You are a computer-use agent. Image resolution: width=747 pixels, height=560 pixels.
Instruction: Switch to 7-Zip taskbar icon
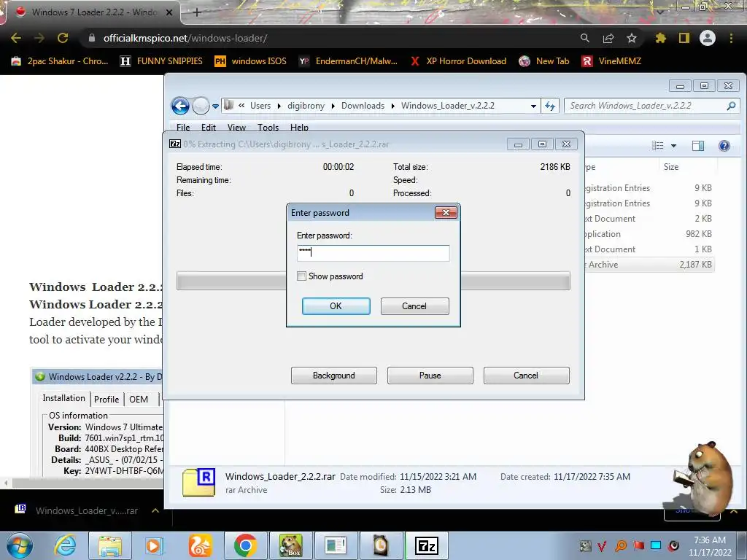426,545
